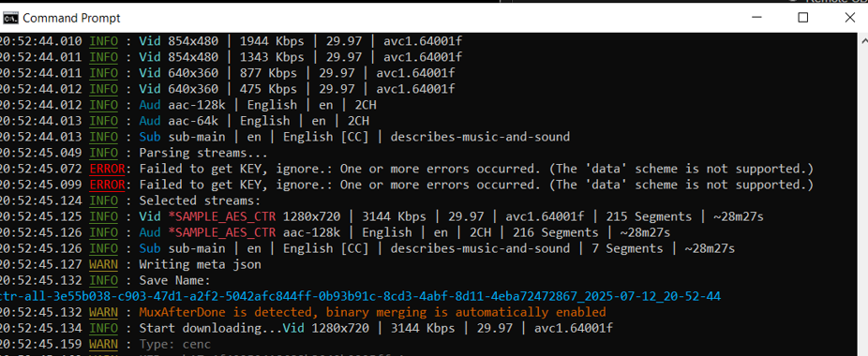Click the Command Prompt title text
The width and height of the screenshot is (868, 356).
tap(71, 19)
